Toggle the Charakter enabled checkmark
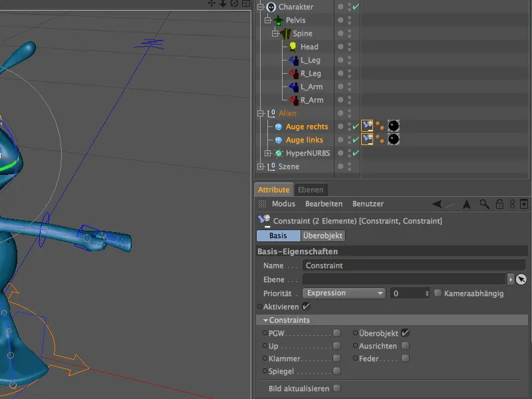Viewport: 532px width, 399px height. pyautogui.click(x=356, y=7)
